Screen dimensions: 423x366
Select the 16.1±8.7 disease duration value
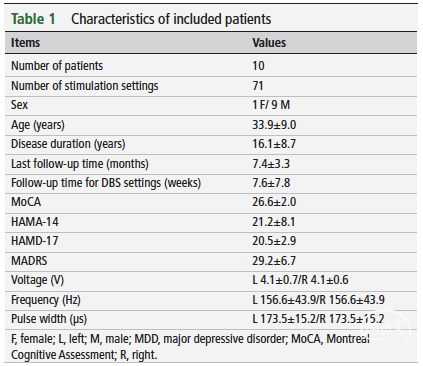[274, 144]
